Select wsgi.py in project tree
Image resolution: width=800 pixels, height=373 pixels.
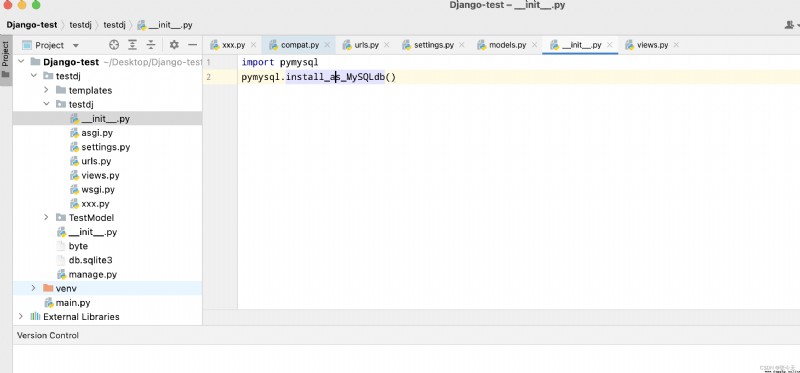(x=98, y=190)
